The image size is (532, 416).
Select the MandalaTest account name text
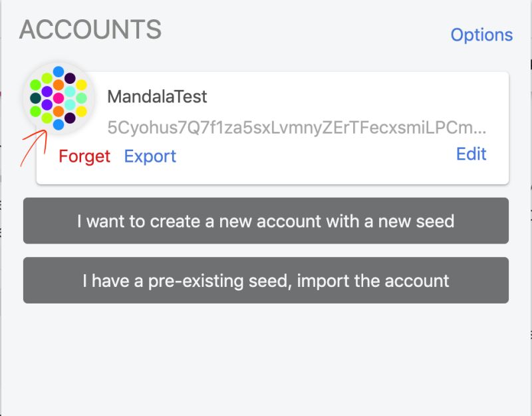[157, 97]
